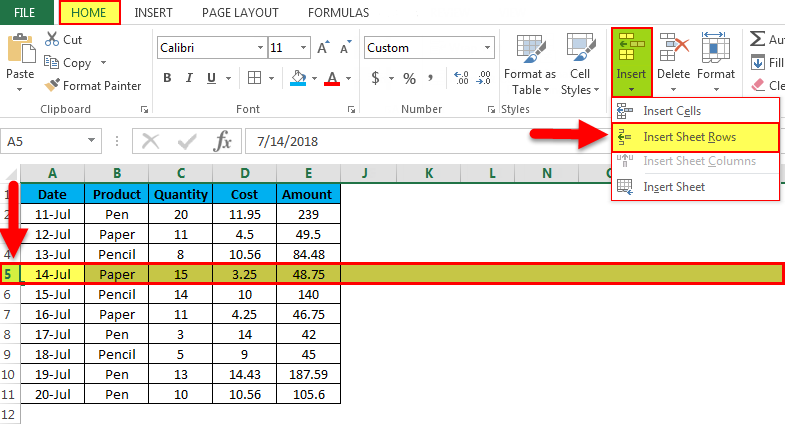The height and width of the screenshot is (424, 785).
Task: Click the Copy icon
Action: 52,62
